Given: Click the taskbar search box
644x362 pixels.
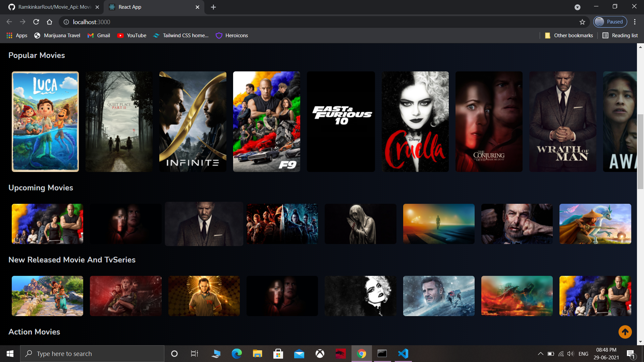Looking at the screenshot, I should [x=92, y=354].
